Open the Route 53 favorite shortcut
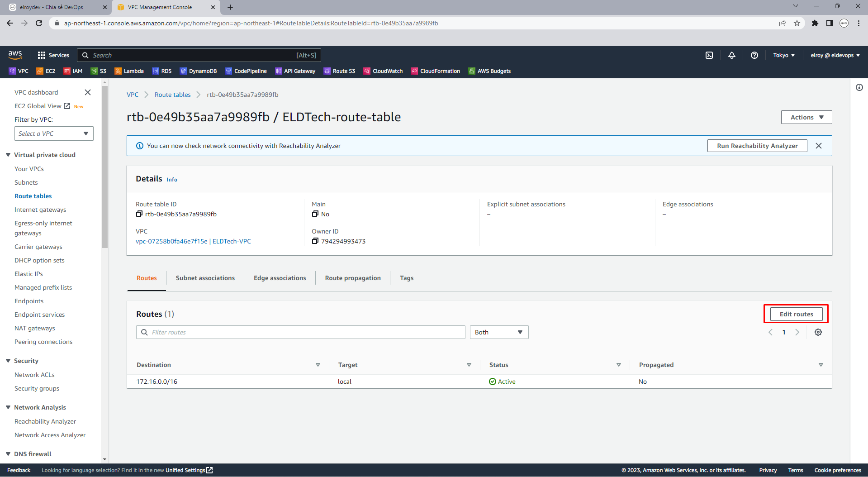This screenshot has height=477, width=868. click(340, 71)
